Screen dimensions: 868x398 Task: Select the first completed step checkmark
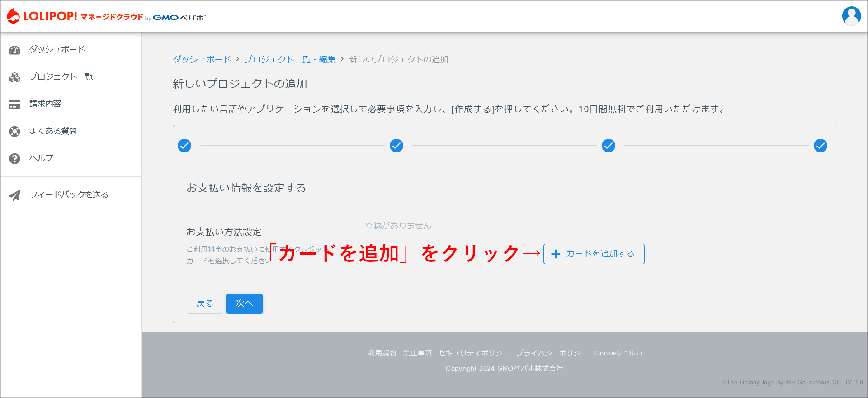click(184, 146)
